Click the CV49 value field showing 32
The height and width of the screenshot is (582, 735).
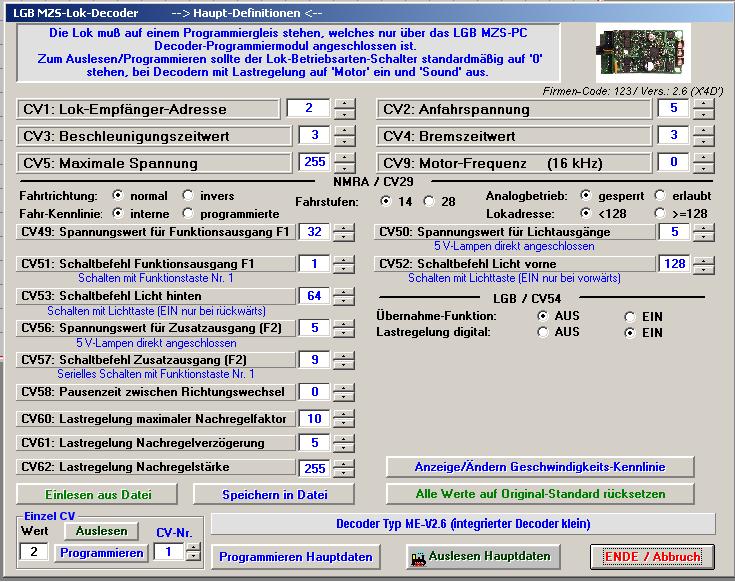pyautogui.click(x=314, y=232)
